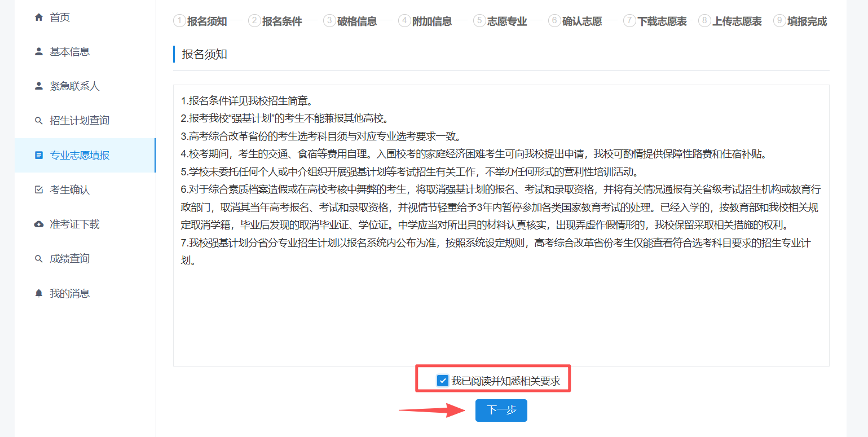This screenshot has width=868, height=437.
Task: Click the magnifier icon beside 招生计划查询
Action: click(39, 121)
